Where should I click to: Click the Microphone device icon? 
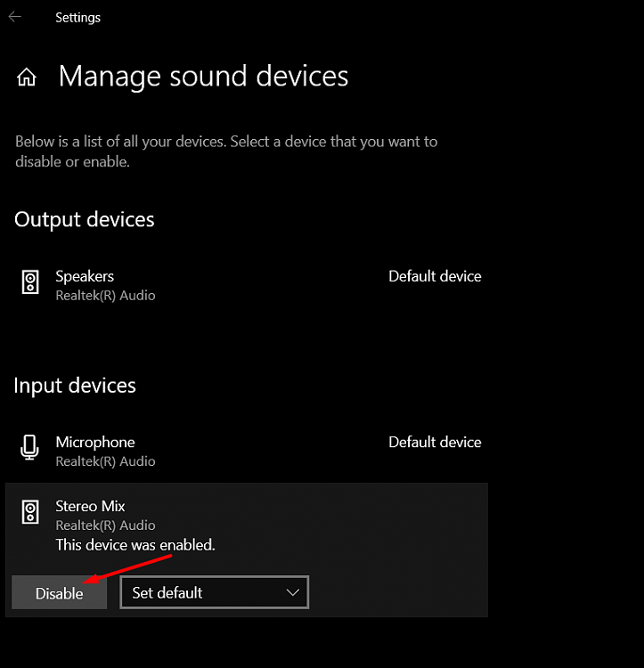(x=29, y=447)
